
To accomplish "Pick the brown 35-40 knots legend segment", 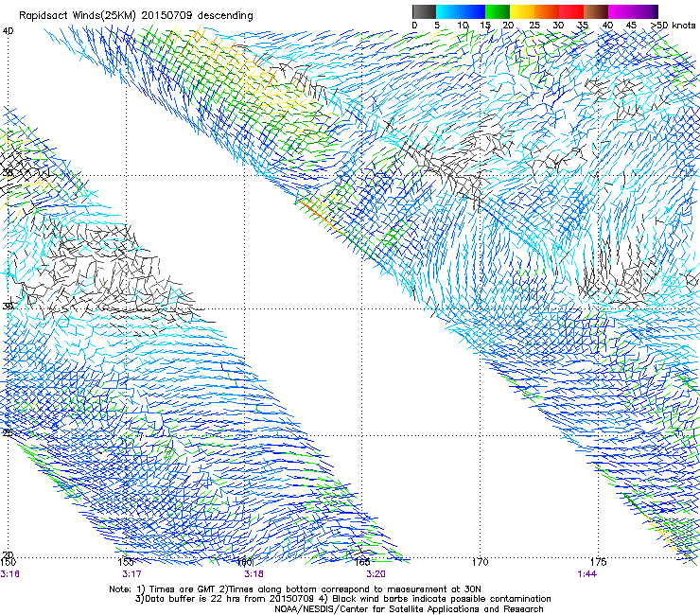I will point(596,11).
